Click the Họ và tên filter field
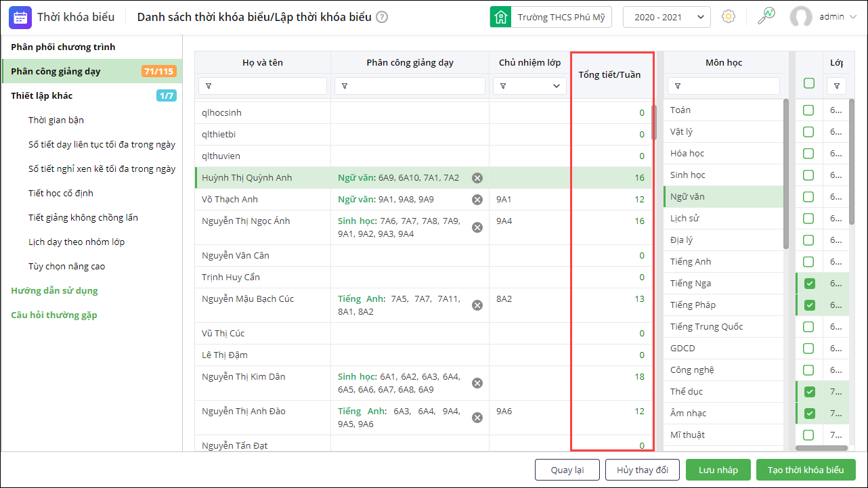The image size is (868, 488). pos(263,86)
